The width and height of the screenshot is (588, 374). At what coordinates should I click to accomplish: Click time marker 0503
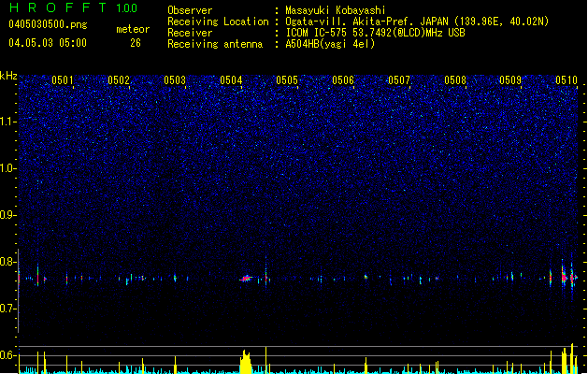(x=175, y=80)
